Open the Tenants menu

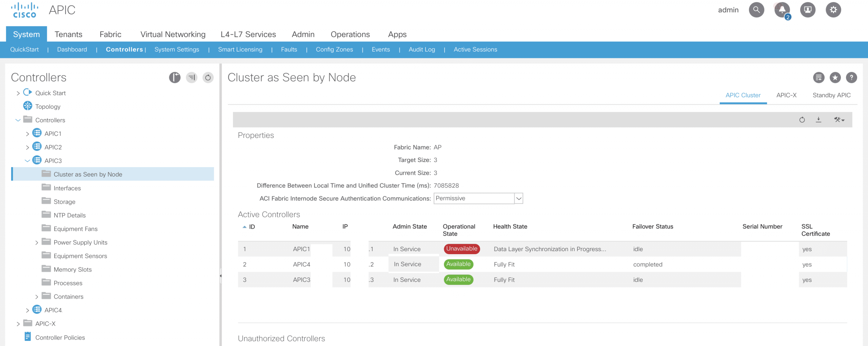(68, 34)
